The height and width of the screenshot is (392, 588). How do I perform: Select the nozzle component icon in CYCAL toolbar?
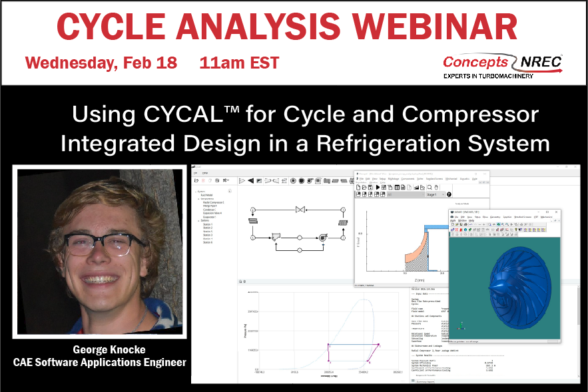coord(268,180)
